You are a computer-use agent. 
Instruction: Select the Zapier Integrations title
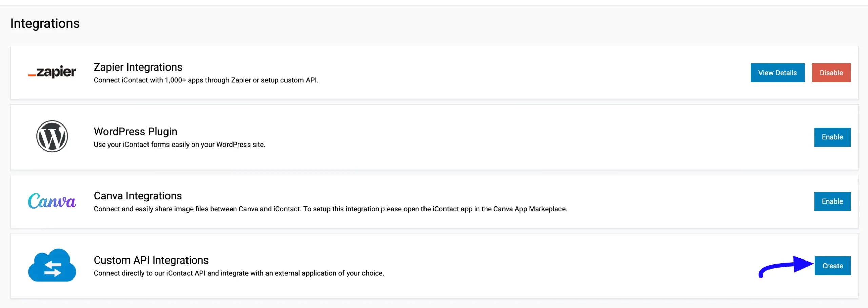pos(138,67)
